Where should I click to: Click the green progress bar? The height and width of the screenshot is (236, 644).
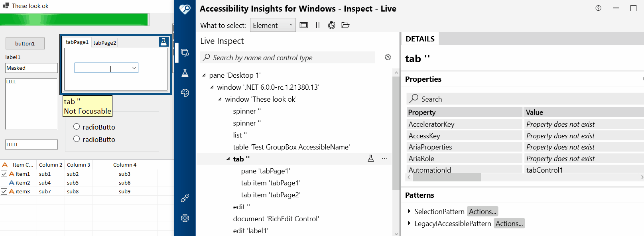coord(74,20)
